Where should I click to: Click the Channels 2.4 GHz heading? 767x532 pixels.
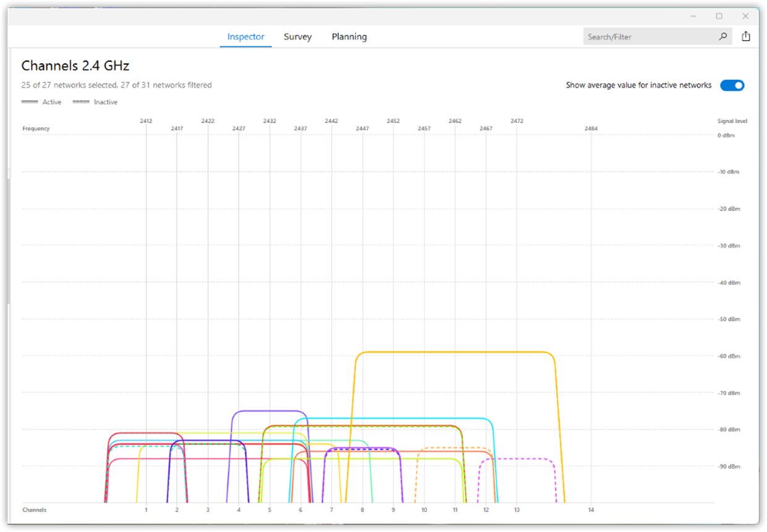(74, 65)
